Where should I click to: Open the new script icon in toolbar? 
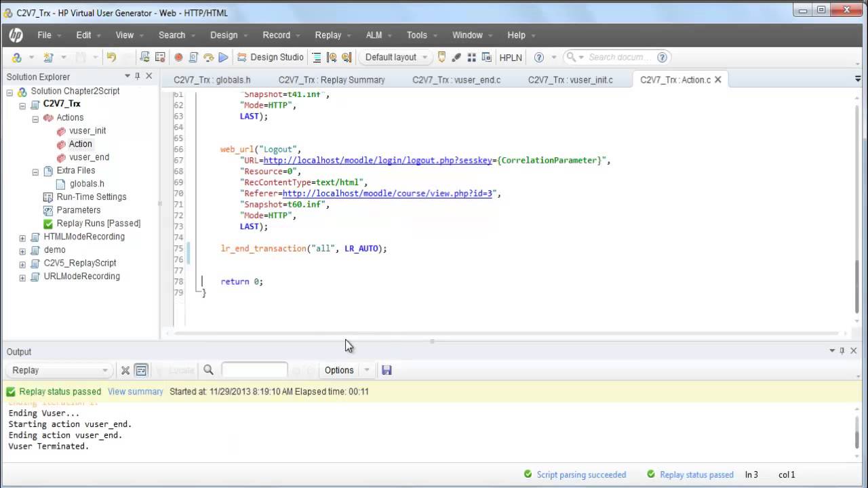[x=48, y=58]
